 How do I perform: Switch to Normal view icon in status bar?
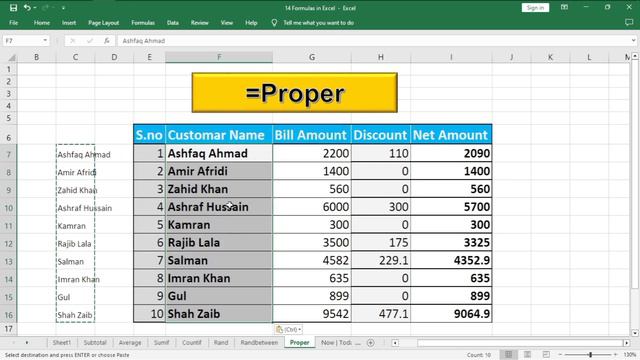coord(508,354)
